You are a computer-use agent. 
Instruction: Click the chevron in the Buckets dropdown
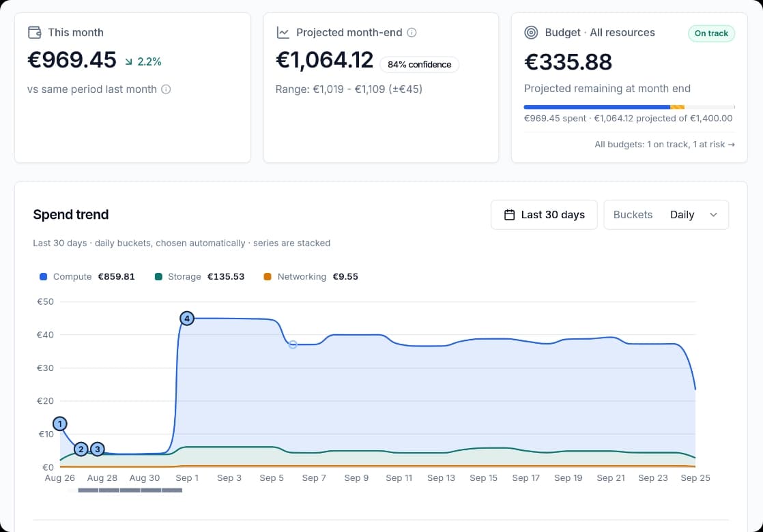pyautogui.click(x=713, y=215)
